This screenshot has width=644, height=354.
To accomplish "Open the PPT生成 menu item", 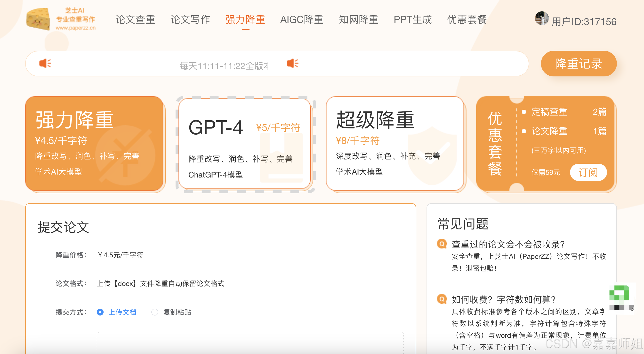I will (412, 20).
